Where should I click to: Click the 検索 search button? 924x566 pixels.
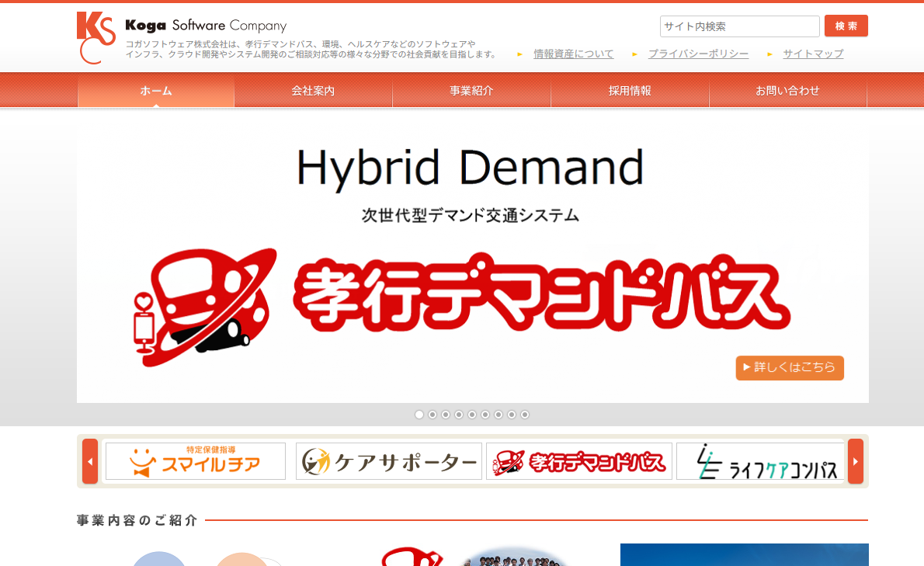coord(846,26)
